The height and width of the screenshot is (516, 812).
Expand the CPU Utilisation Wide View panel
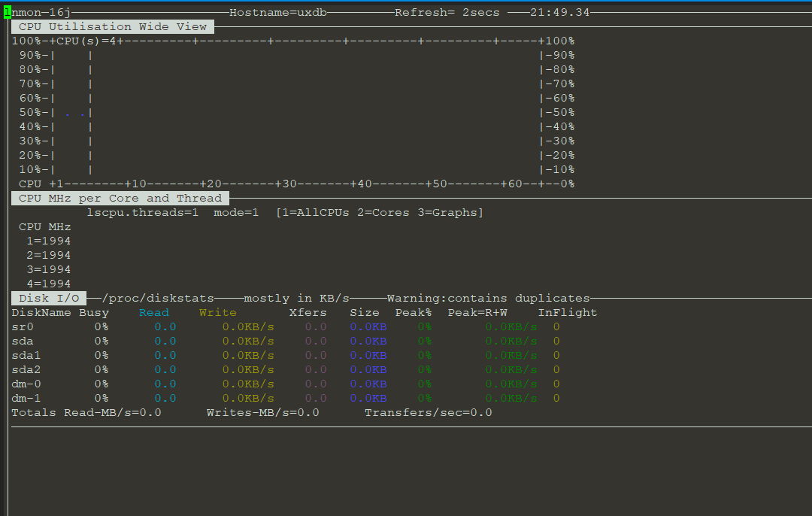(113, 26)
